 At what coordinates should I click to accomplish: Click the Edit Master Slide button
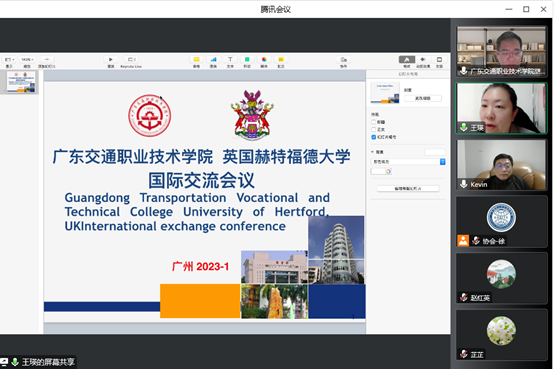[x=408, y=188]
